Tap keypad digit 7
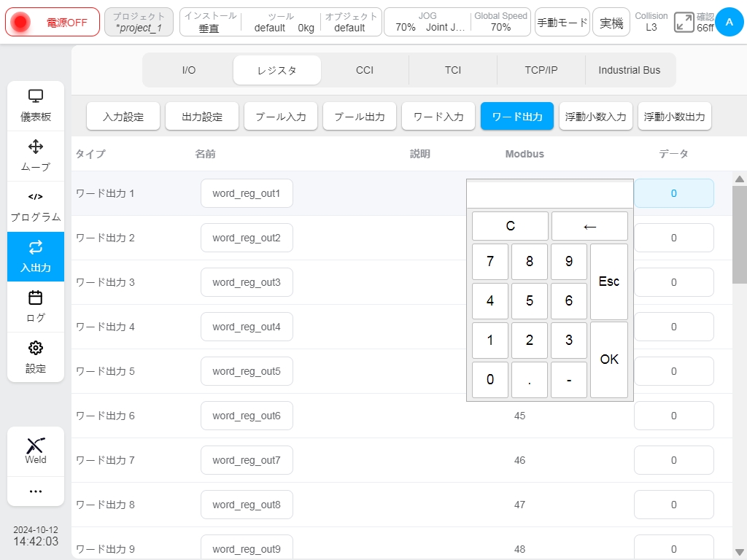This screenshot has width=747, height=560. [x=490, y=262]
